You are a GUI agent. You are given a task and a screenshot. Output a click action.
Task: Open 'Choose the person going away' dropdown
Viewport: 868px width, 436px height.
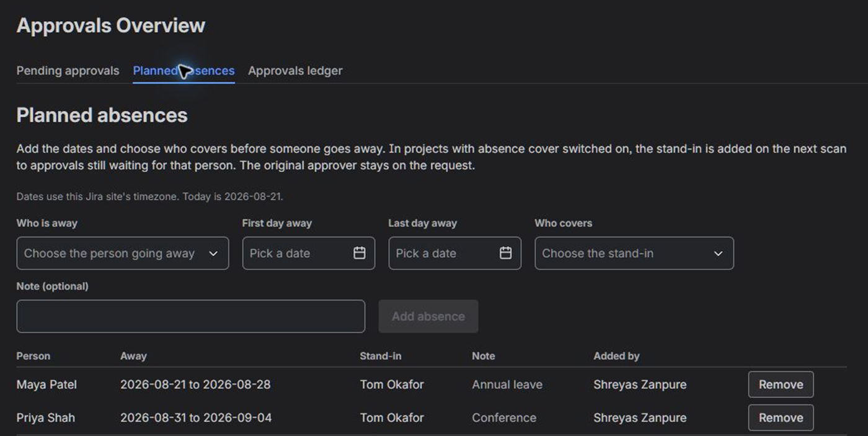click(123, 253)
